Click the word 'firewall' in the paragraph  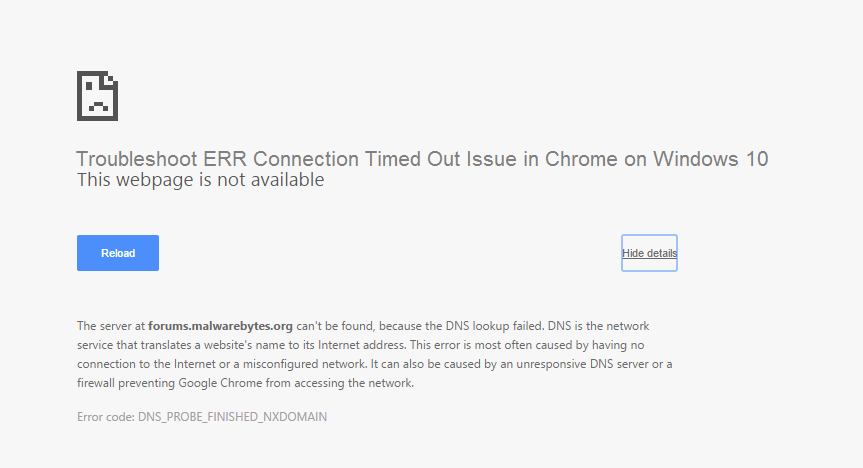point(96,383)
